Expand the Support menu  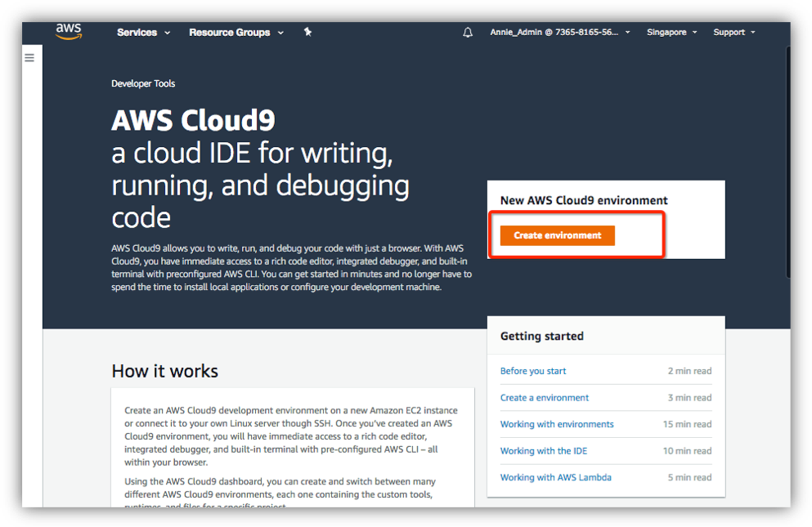tap(733, 32)
